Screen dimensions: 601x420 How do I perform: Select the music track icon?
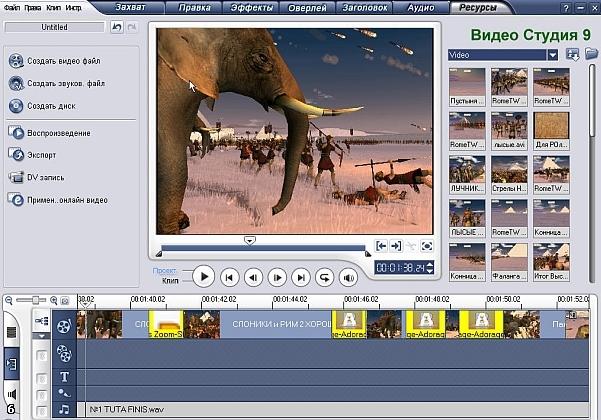[64, 409]
